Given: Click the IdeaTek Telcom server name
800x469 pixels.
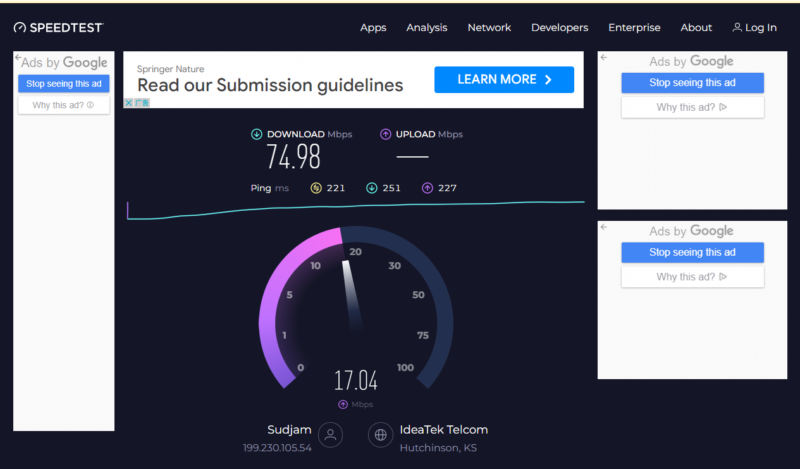Looking at the screenshot, I should click(x=444, y=430).
